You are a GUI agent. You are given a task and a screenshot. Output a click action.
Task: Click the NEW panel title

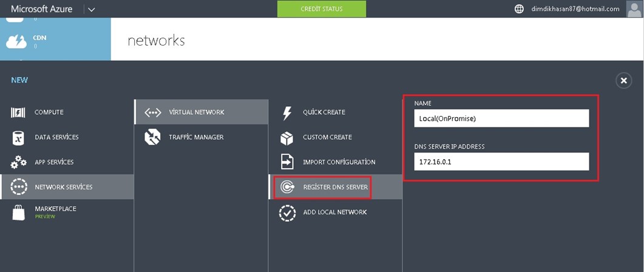[x=19, y=80]
